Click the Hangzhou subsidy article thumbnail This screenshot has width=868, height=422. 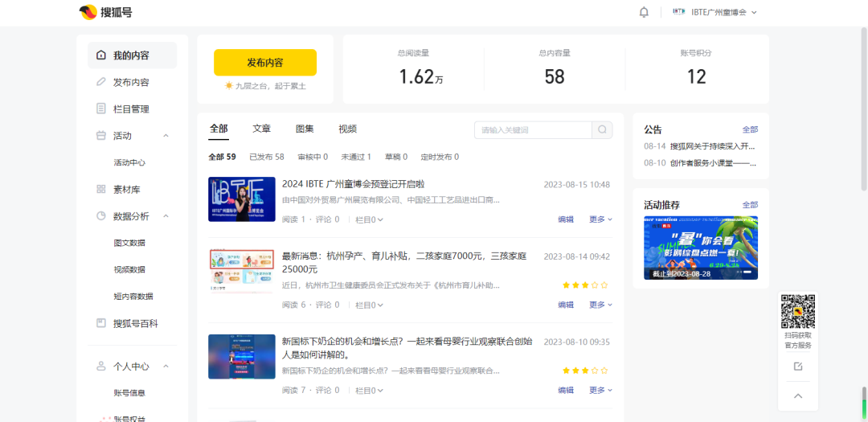(x=241, y=271)
